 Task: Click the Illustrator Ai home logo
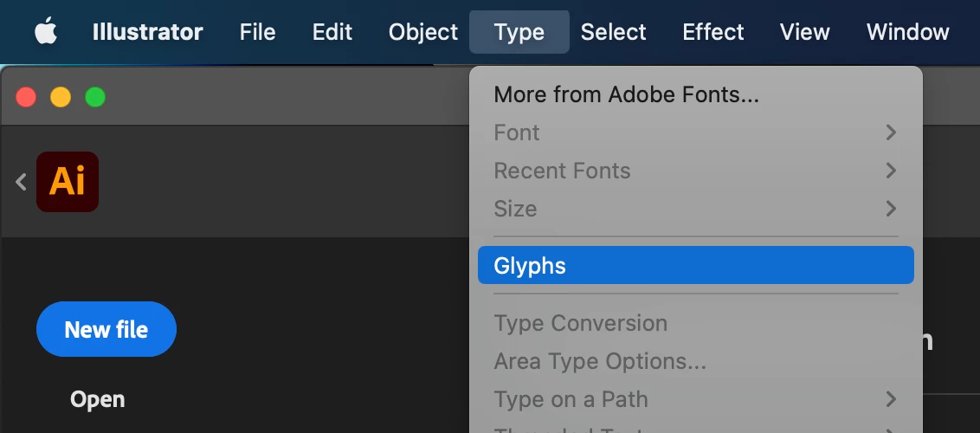pyautogui.click(x=68, y=182)
